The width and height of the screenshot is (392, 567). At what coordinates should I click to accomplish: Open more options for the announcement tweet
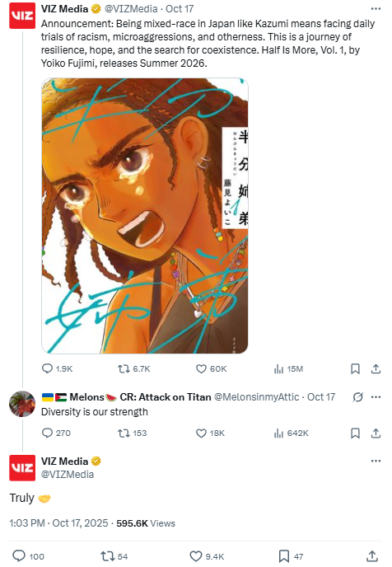(376, 9)
